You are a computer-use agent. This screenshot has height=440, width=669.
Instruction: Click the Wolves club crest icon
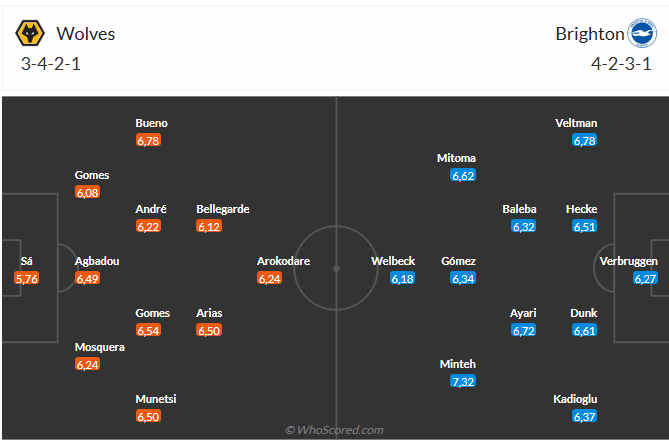point(30,34)
